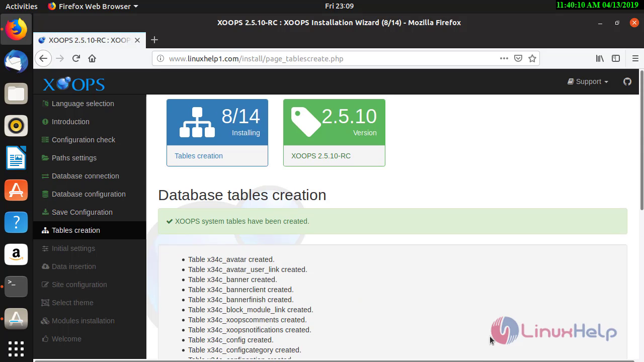The height and width of the screenshot is (362, 644).
Task: Select the Select theme step
Action: click(x=90, y=303)
